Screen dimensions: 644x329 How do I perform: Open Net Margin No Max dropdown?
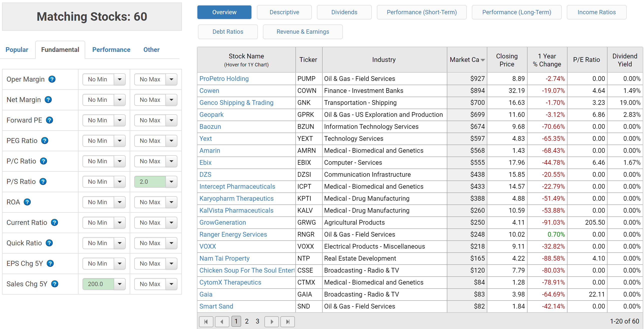tap(171, 100)
